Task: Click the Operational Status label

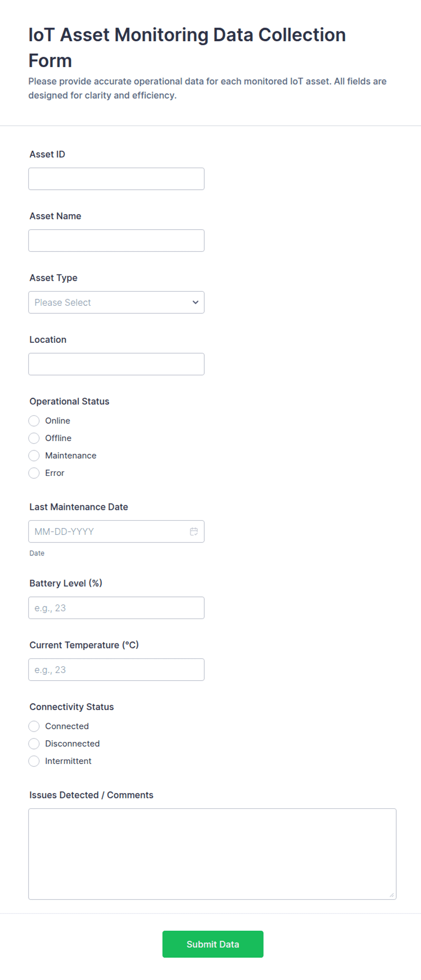Action: pos(69,401)
